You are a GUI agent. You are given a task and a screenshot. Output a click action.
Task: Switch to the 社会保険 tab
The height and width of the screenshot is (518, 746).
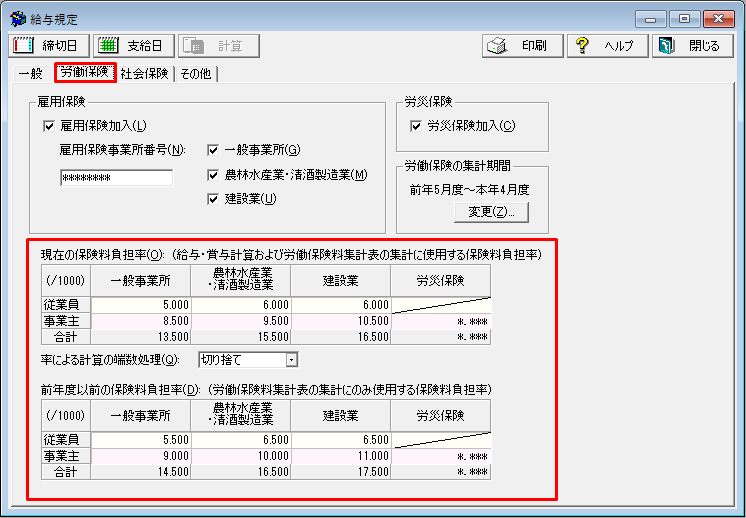click(145, 73)
